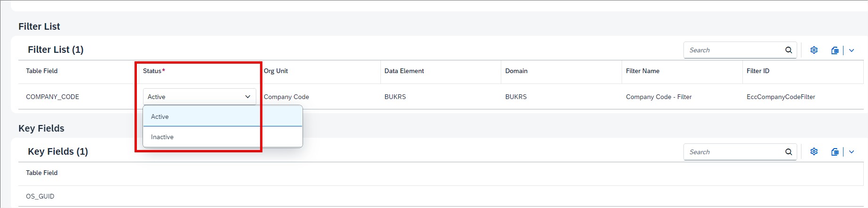Image resolution: width=868 pixels, height=208 pixels.
Task: Click the Key Fields export to spreadsheet icon
Action: point(834,152)
